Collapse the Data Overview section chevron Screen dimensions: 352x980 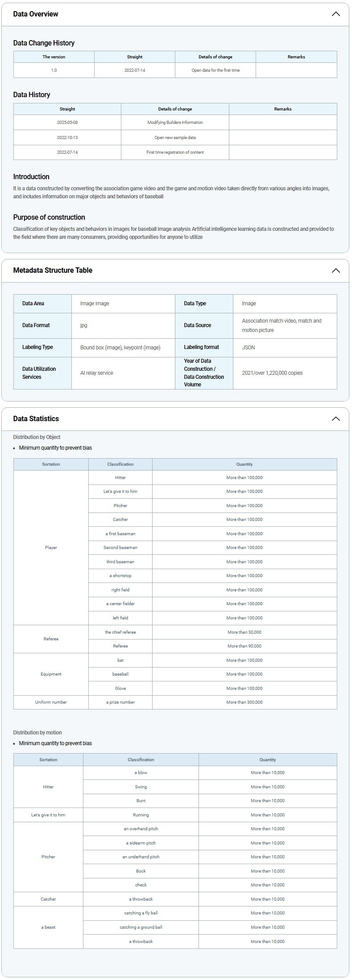[335, 14]
